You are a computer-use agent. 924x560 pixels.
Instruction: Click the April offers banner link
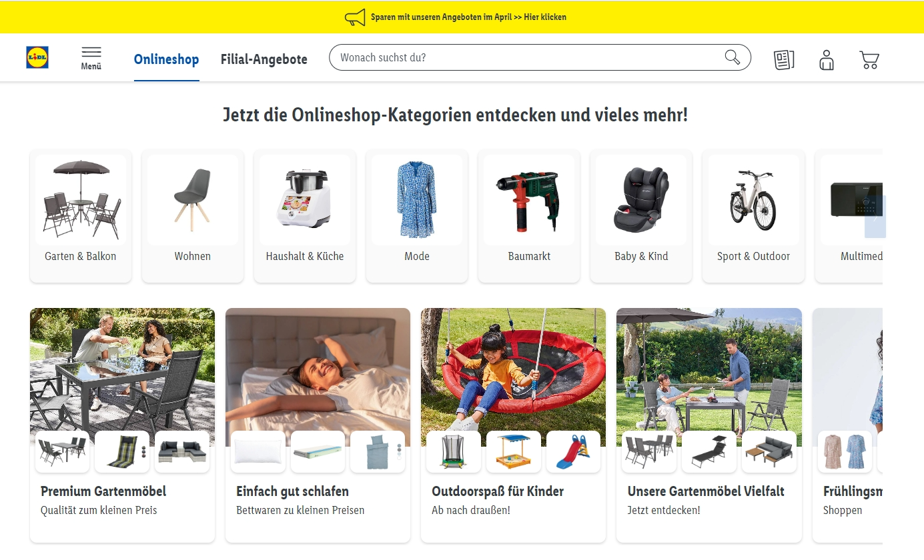coord(468,17)
